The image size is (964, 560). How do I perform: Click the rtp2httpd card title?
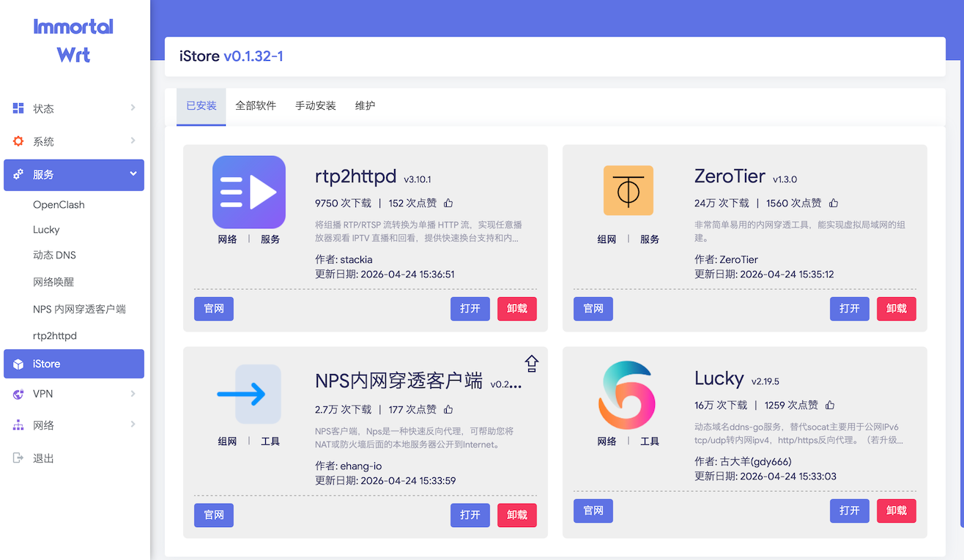click(x=356, y=176)
